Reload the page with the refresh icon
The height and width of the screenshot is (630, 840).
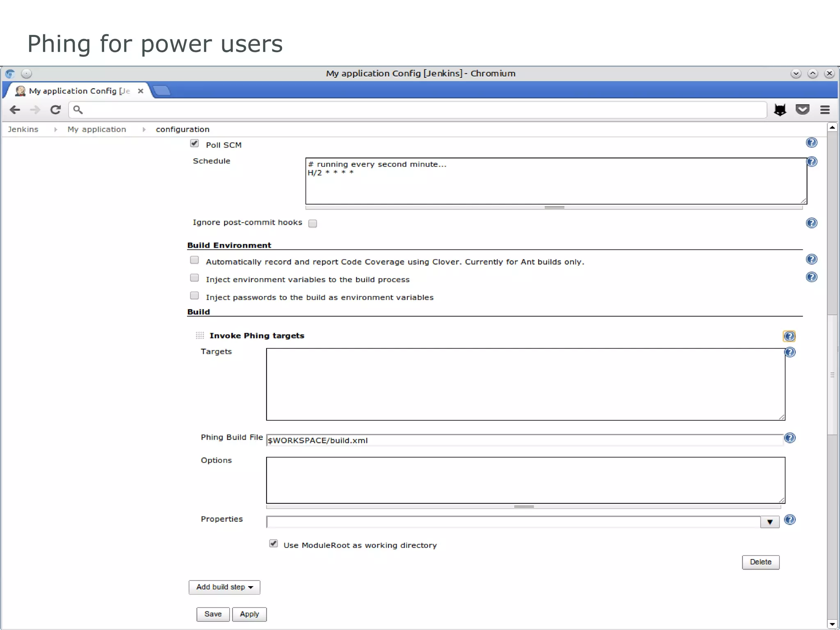click(55, 110)
